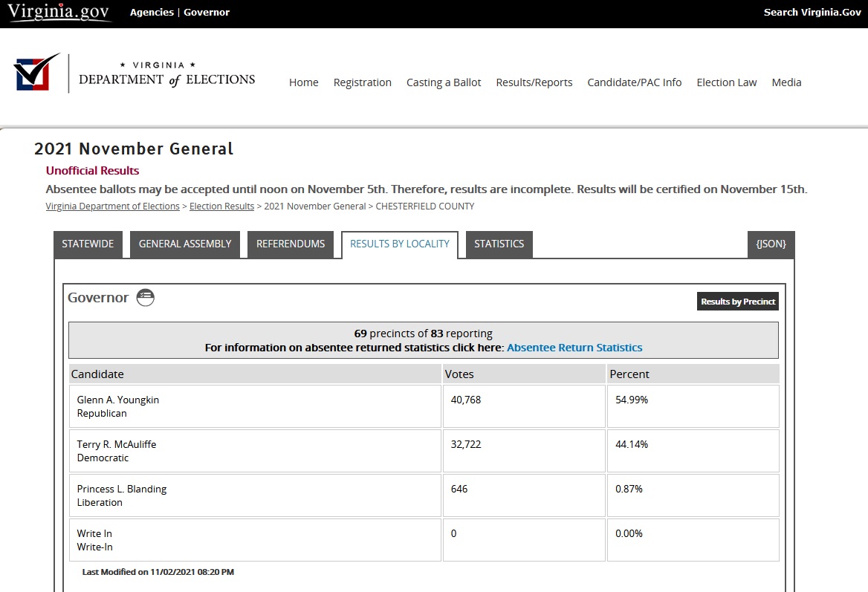Screen dimensions: 868x592
Task: Switch to the STATISTICS tab
Action: click(499, 244)
